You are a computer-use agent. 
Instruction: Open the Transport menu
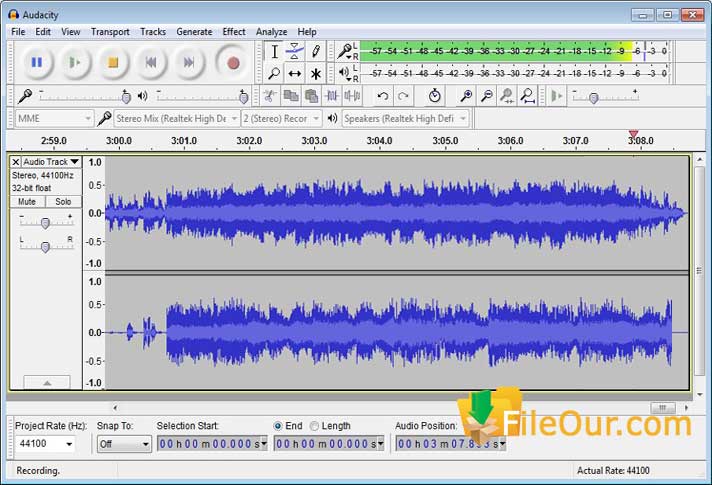[x=110, y=32]
